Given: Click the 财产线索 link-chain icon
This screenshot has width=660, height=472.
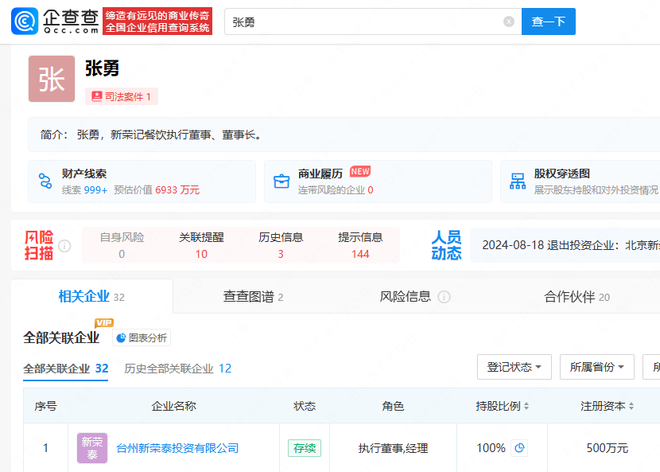Looking at the screenshot, I should pos(45,181).
